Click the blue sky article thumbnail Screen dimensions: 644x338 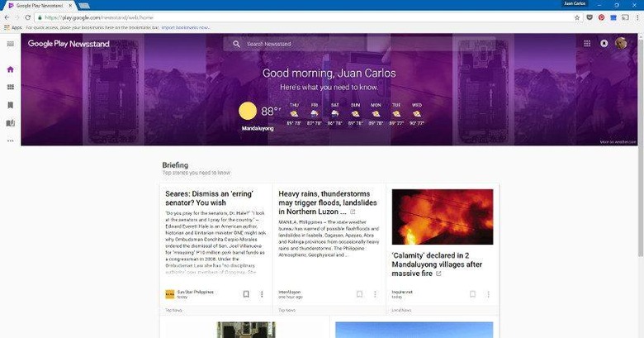(414, 330)
